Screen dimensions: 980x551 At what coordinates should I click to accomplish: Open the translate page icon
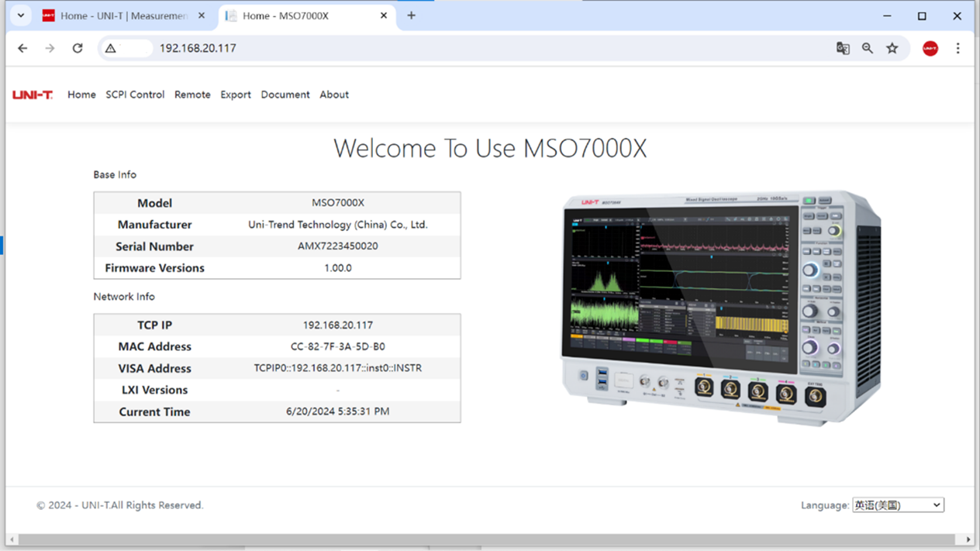coord(843,48)
